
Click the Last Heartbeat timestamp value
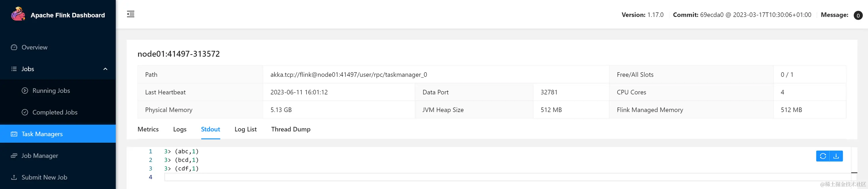pyautogui.click(x=299, y=92)
